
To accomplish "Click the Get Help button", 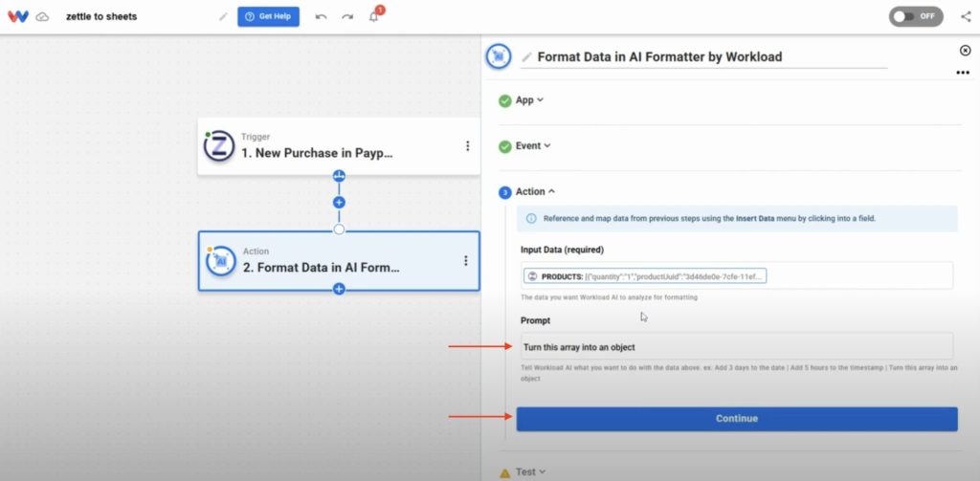I will coord(268,17).
